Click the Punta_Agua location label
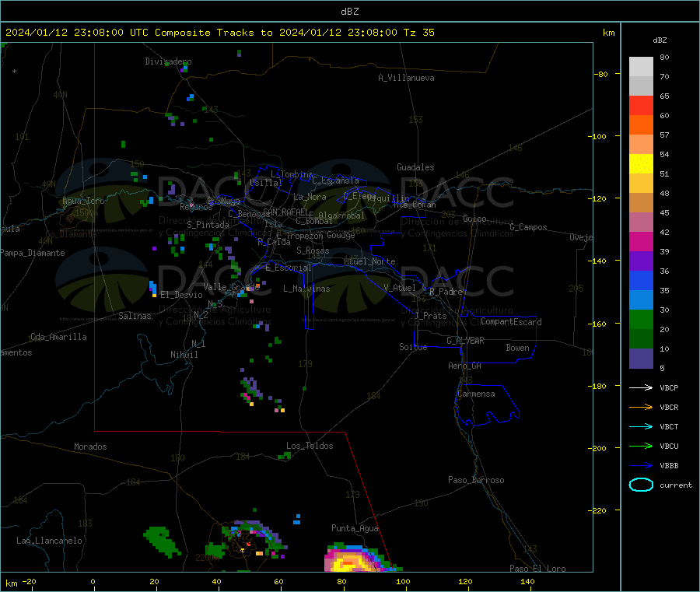The width and height of the screenshot is (700, 592). pyautogui.click(x=355, y=528)
